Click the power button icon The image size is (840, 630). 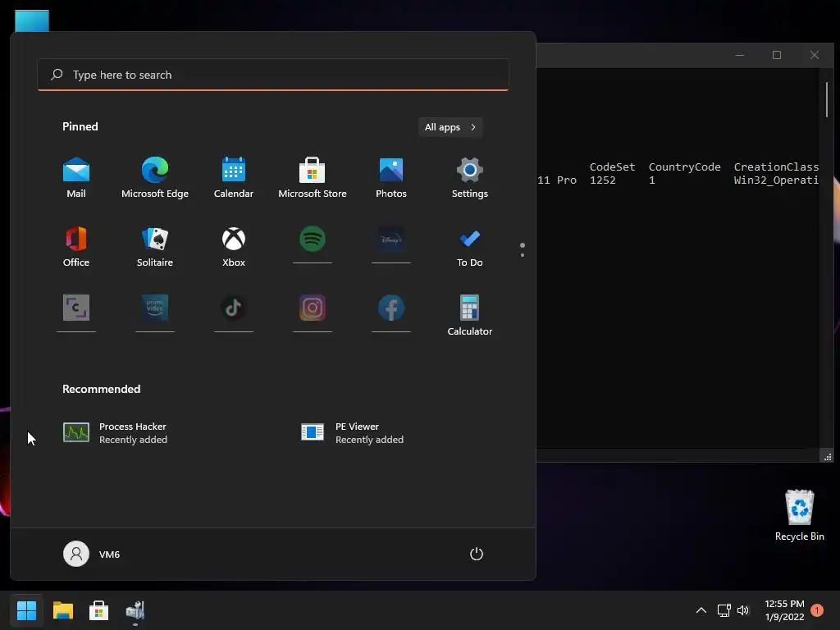(x=477, y=554)
